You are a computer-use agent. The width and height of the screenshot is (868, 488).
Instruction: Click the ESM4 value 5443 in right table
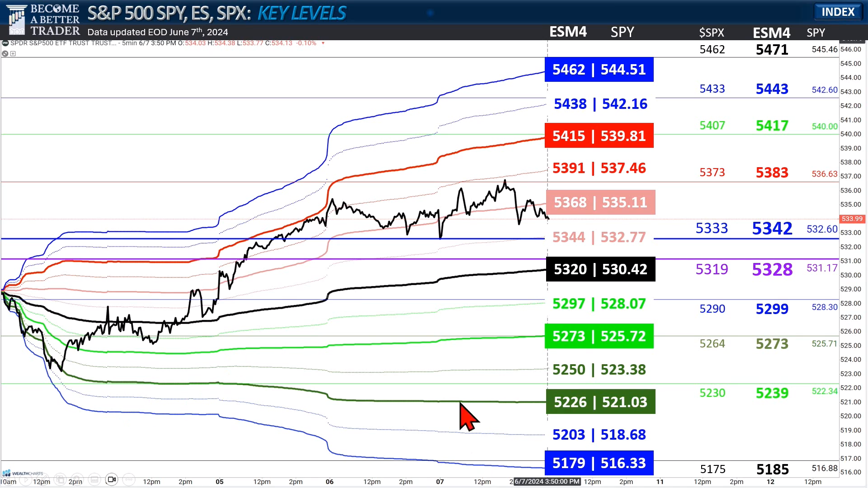pos(772,89)
